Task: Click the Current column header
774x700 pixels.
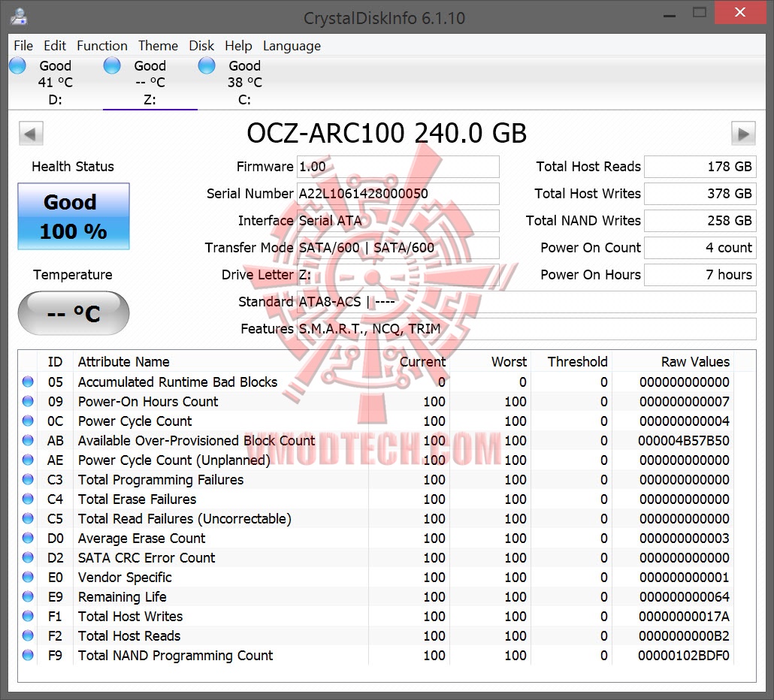Action: coord(409,361)
